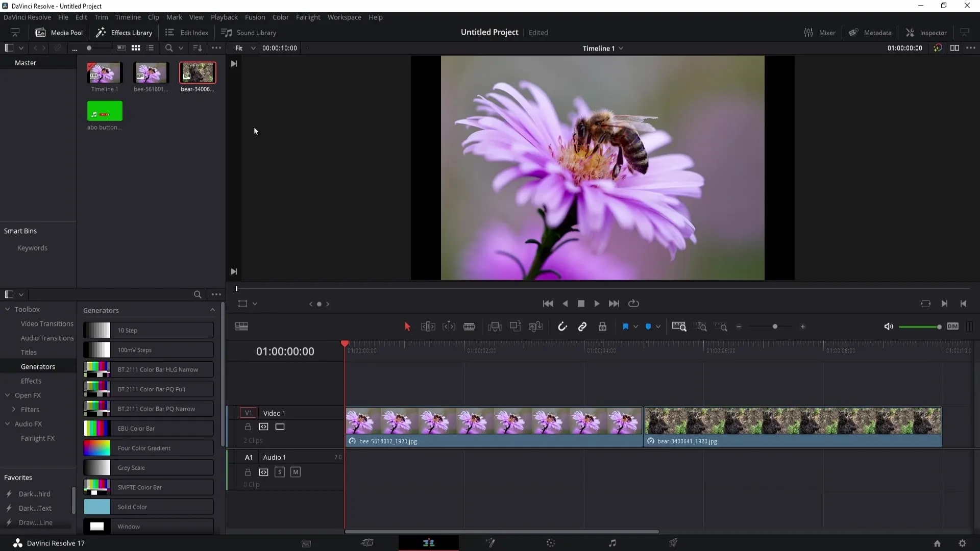
Task: Click the Effects Library button
Action: (x=124, y=32)
